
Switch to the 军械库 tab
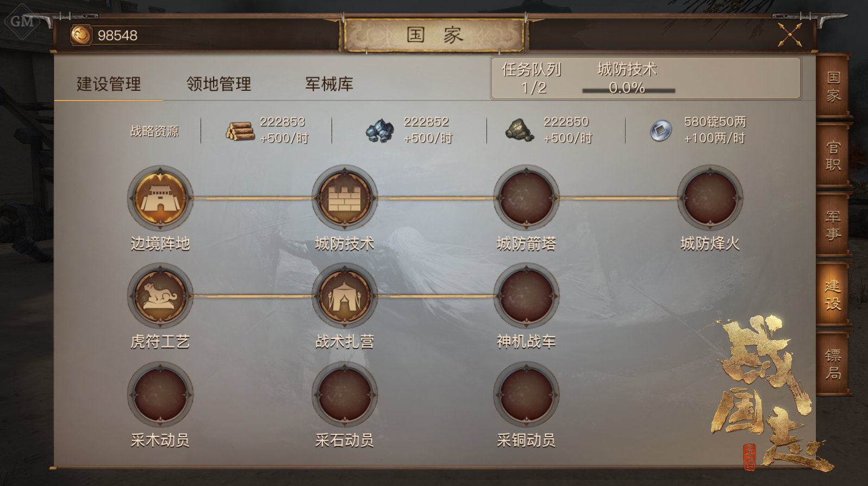coord(329,84)
